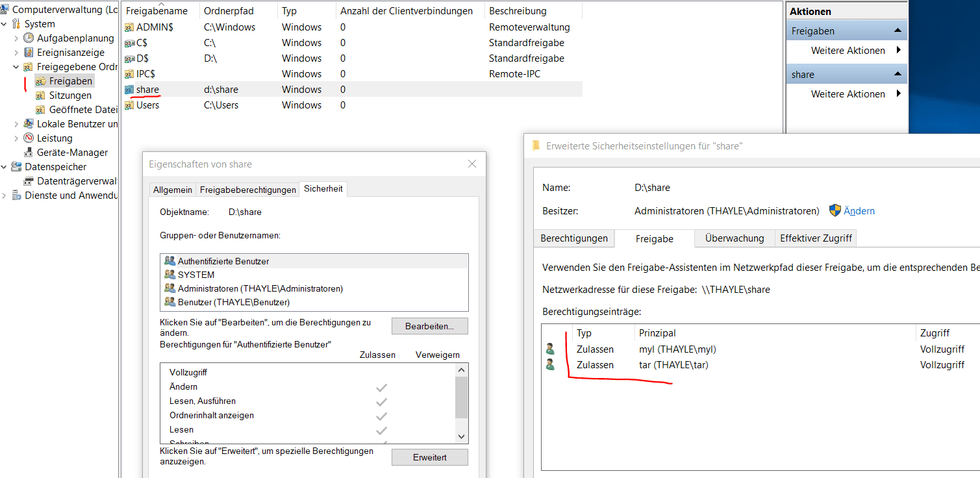Collapse the share actions section

pyautogui.click(x=898, y=74)
